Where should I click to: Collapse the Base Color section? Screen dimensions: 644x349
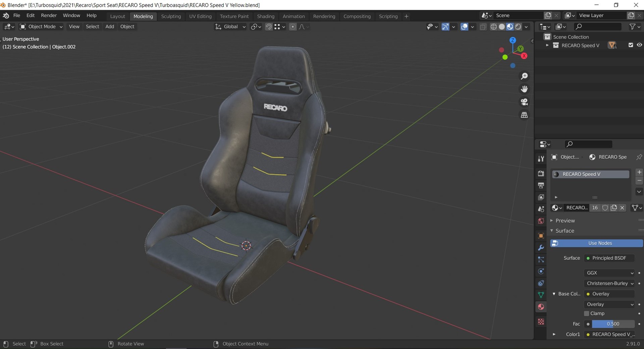(x=554, y=294)
